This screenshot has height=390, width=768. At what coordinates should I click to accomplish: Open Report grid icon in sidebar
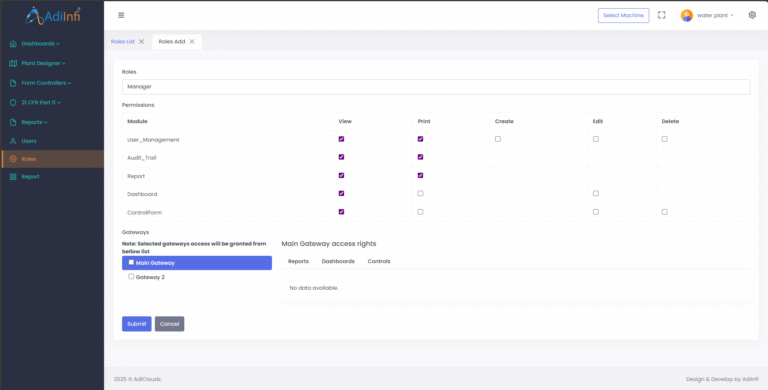coord(13,177)
